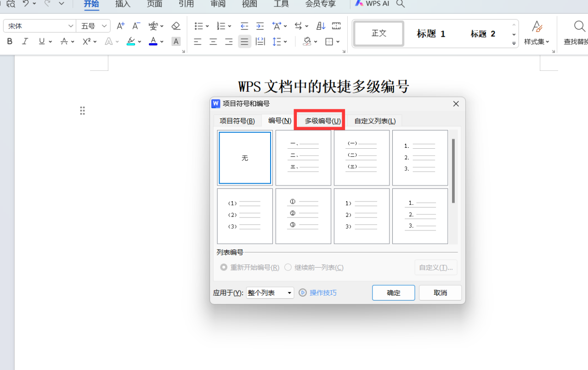The image size is (588, 370).
Task: Close the 项目符号和编号 dialog
Action: point(456,104)
